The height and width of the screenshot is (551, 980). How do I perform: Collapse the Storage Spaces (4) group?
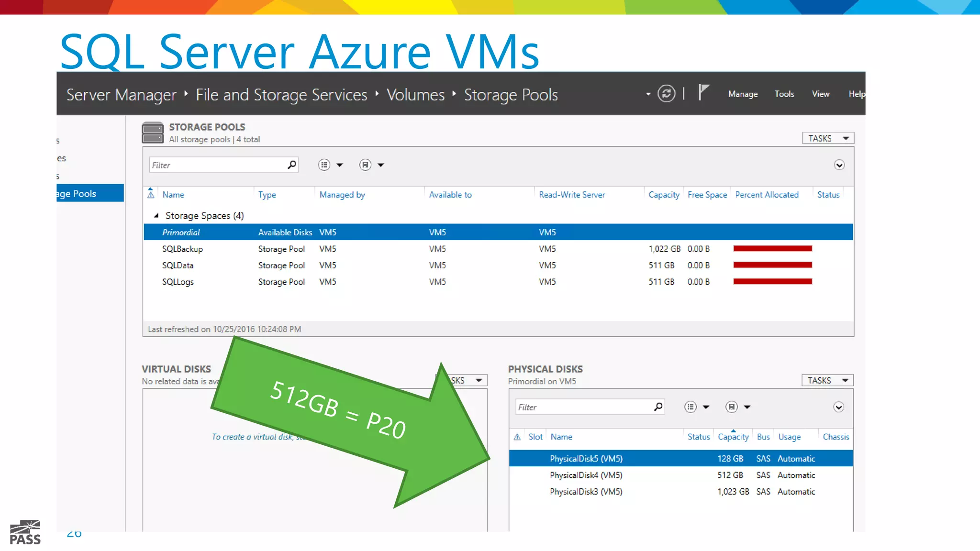[x=156, y=216]
